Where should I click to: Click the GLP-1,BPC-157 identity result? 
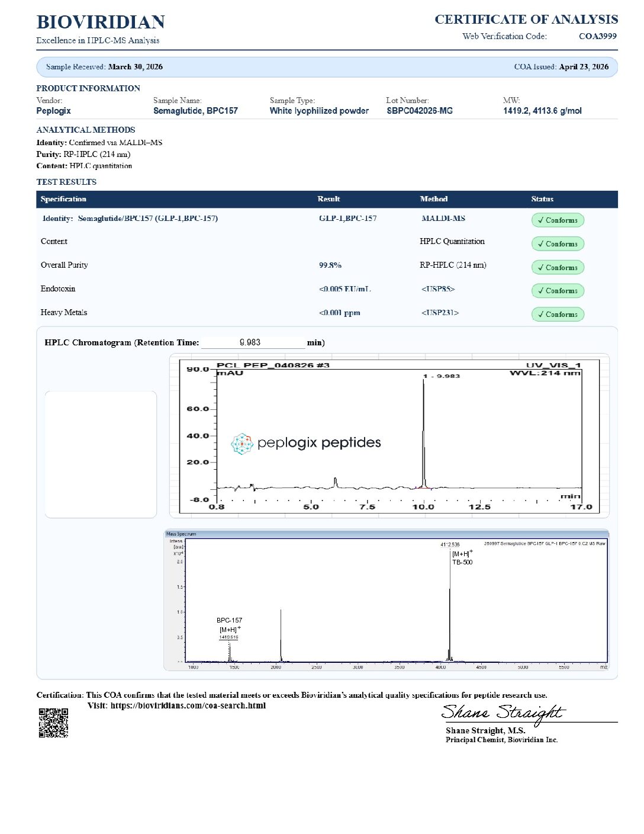point(347,219)
